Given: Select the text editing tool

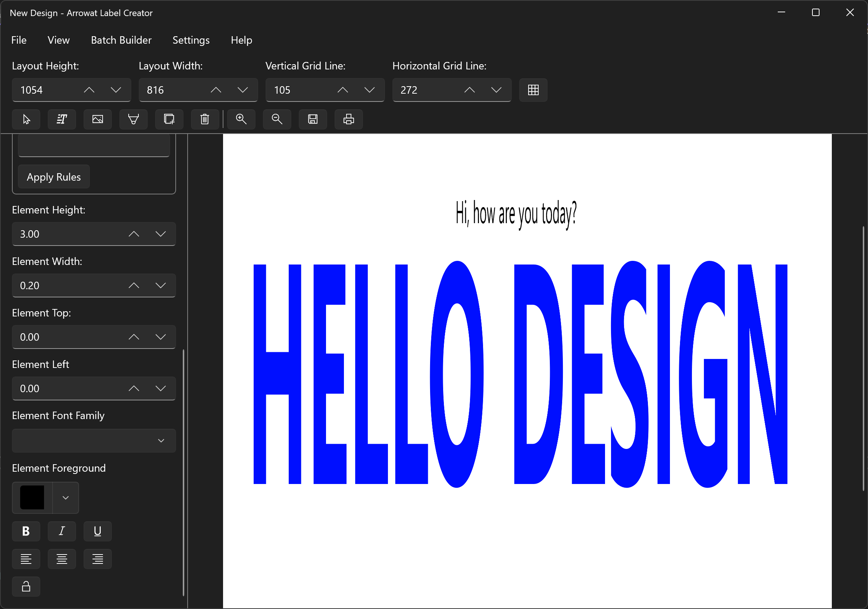Looking at the screenshot, I should click(62, 119).
